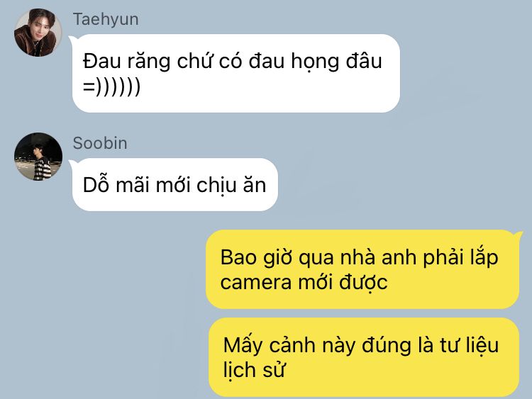
Task: Select Soobin's "Dỗ mãi mới chịu ăn" bubble
Action: click(175, 184)
